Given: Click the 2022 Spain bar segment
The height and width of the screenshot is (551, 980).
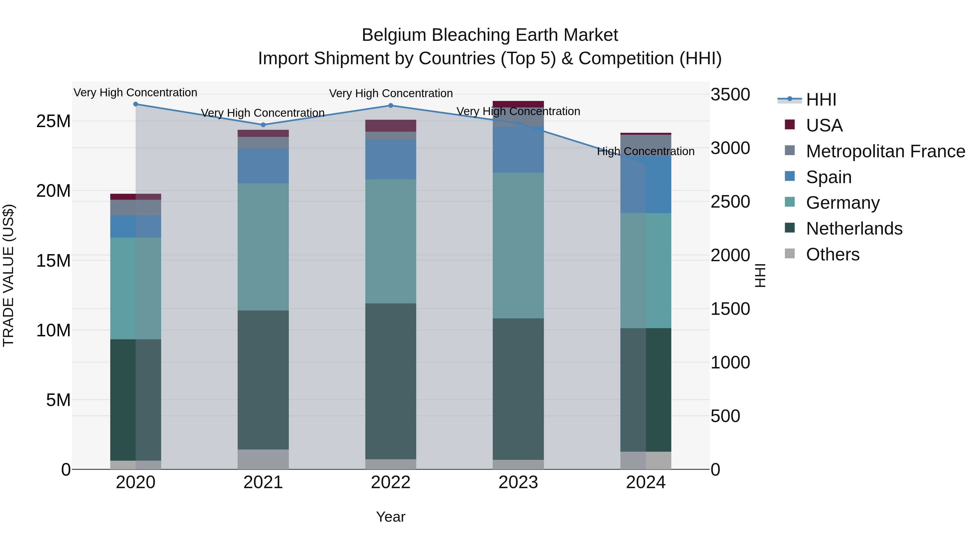Looking at the screenshot, I should (x=391, y=160).
